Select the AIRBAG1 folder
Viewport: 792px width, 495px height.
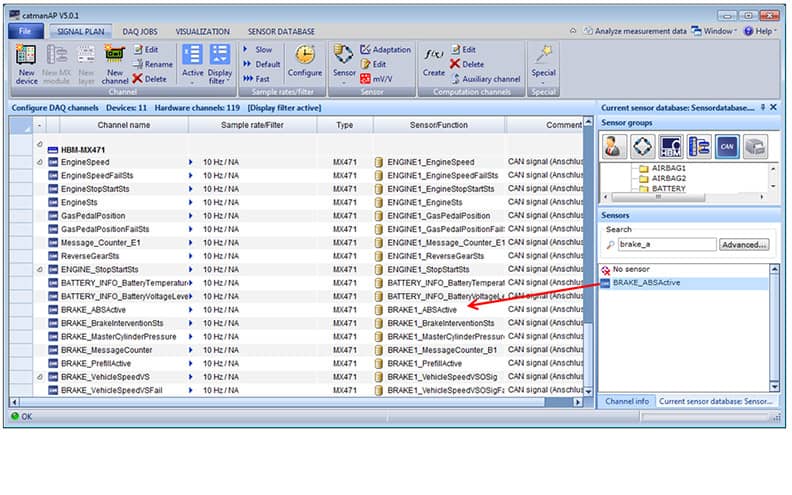tap(662, 168)
